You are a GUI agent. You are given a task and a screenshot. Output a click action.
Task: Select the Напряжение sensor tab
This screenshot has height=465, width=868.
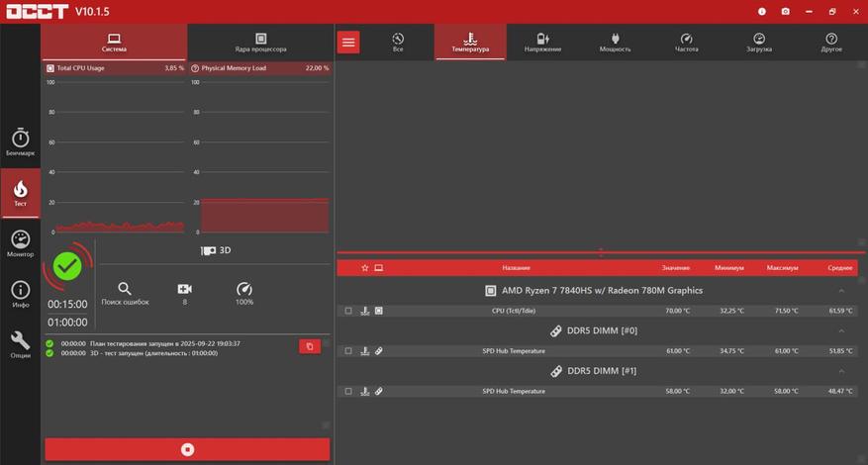pyautogui.click(x=542, y=43)
